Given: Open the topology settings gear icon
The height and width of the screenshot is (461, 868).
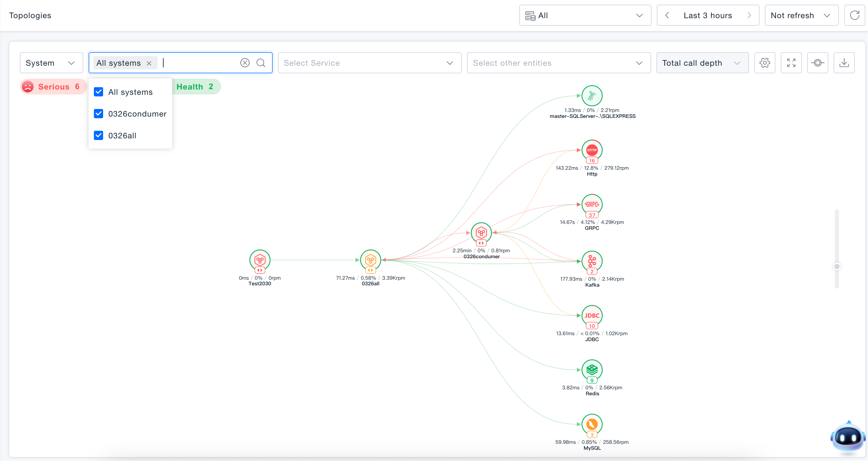Looking at the screenshot, I should pyautogui.click(x=765, y=63).
